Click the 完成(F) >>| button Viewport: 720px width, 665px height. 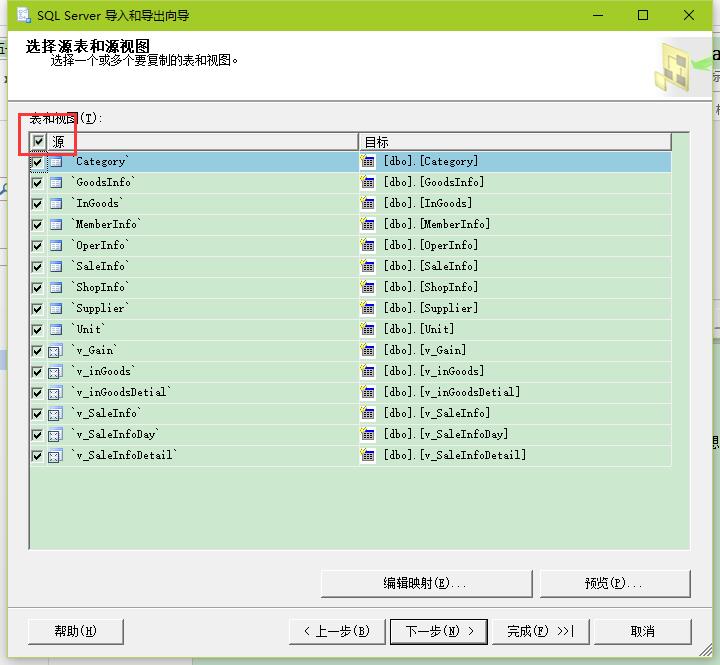[x=540, y=631]
